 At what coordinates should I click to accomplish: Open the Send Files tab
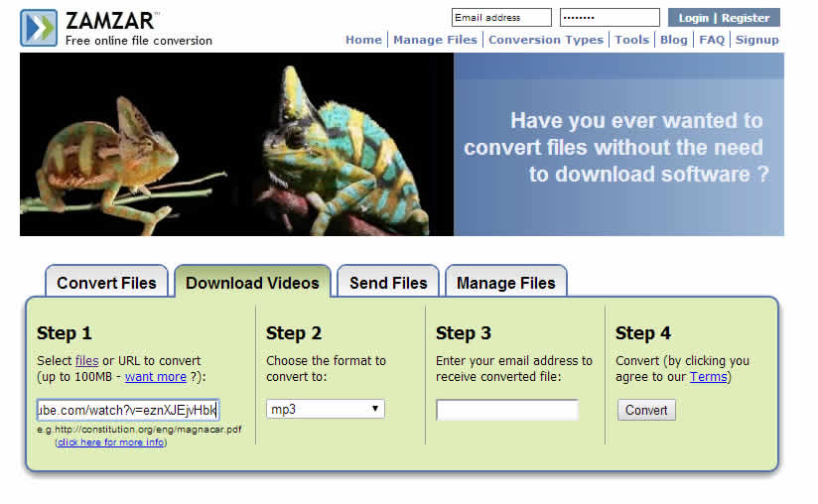coord(388,283)
